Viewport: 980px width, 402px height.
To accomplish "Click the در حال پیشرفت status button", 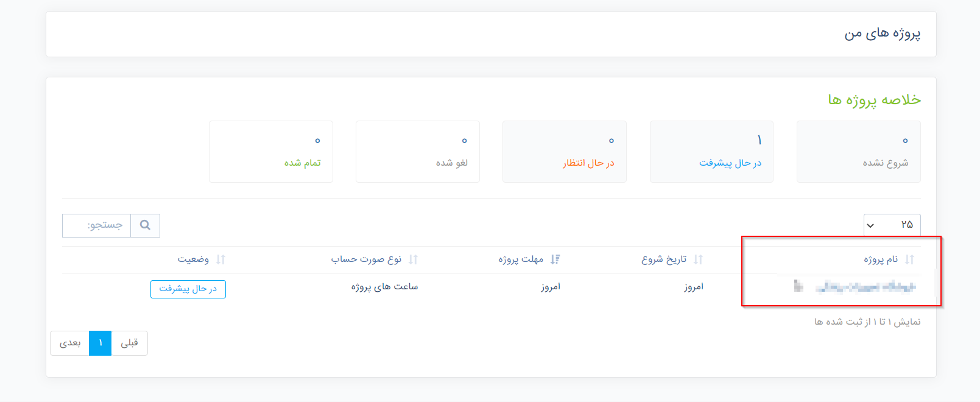I will click(x=188, y=289).
